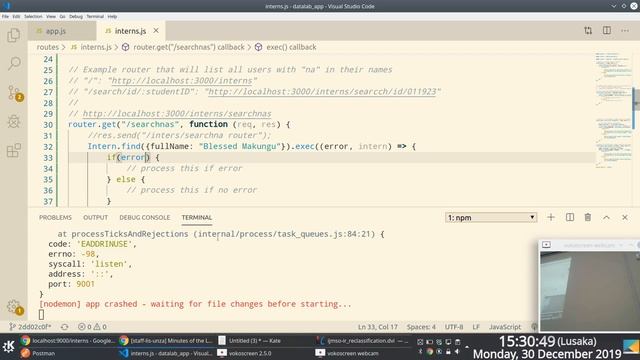This screenshot has width=640, height=360.
Task: Open the Selection menu
Action: click(33, 16)
